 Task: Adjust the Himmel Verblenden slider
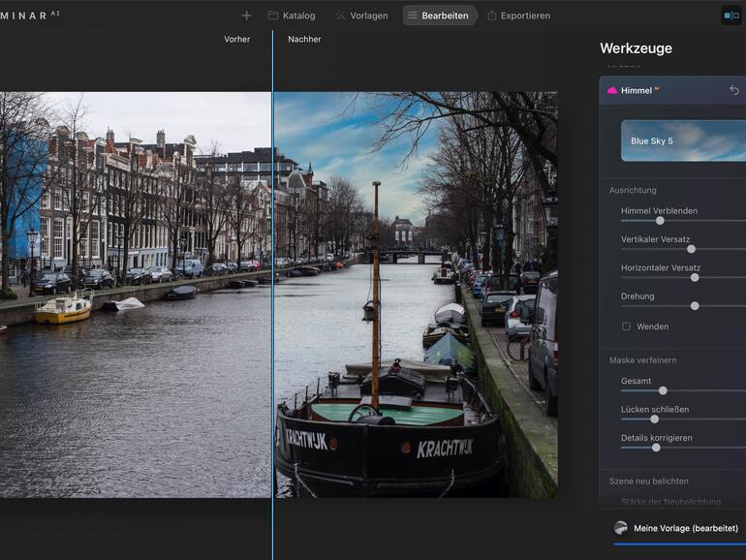(x=660, y=221)
